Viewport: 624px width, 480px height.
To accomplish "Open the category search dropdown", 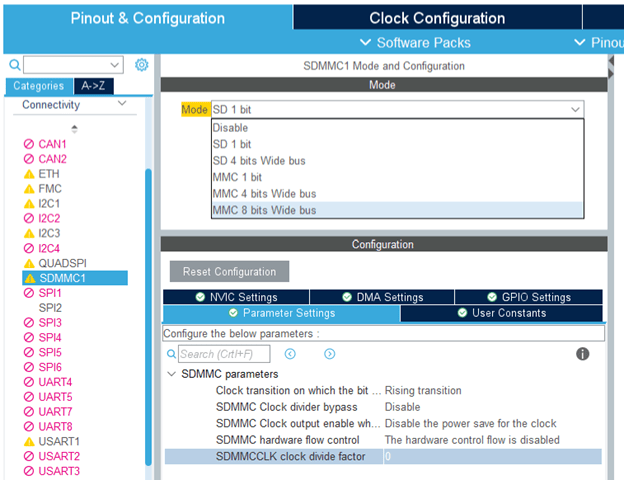I will point(115,65).
